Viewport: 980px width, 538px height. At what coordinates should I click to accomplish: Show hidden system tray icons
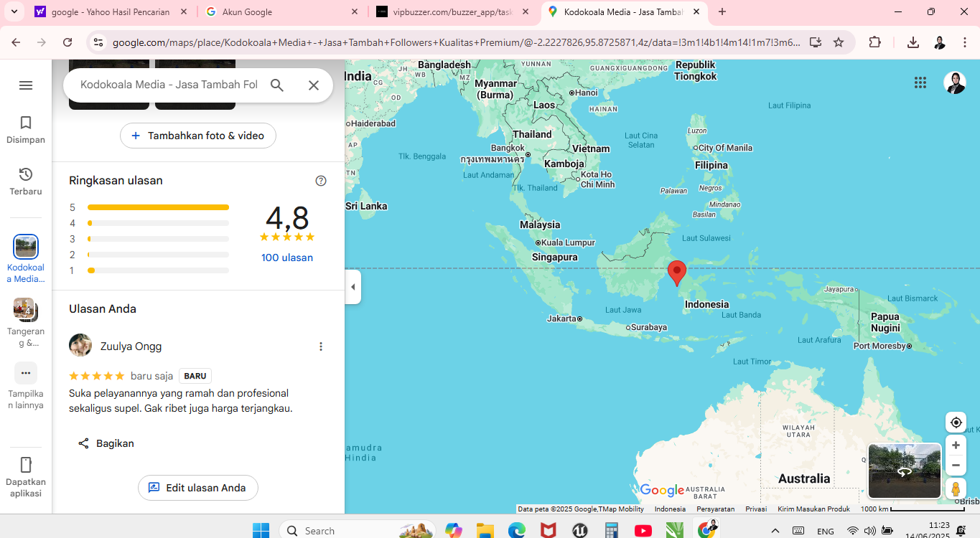[x=775, y=531]
